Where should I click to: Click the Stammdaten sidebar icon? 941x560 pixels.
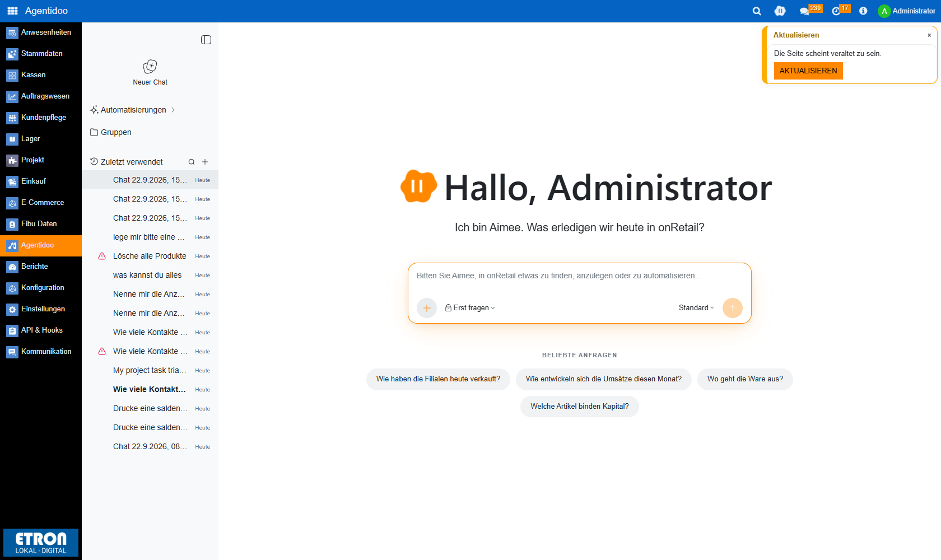tap(12, 54)
